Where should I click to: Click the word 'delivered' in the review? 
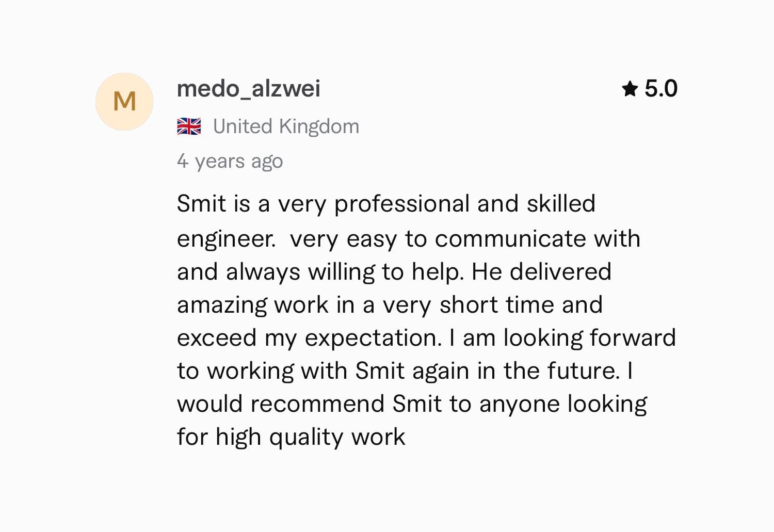point(560,272)
